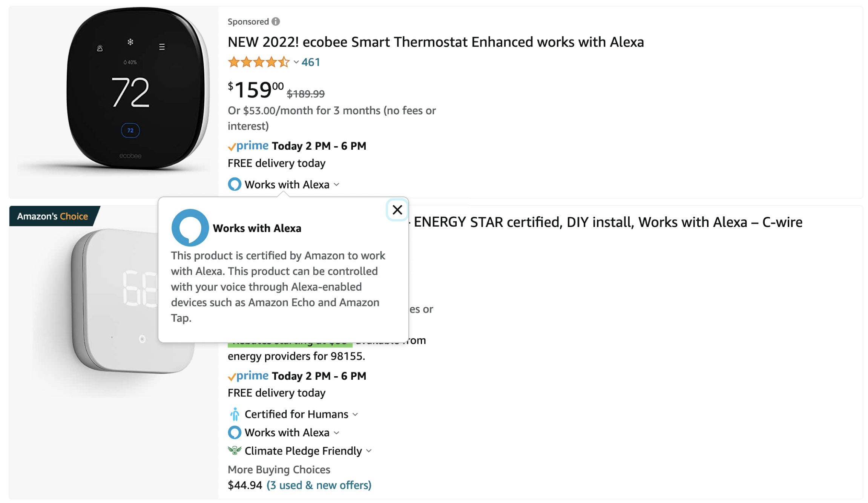Viewport: 868px width, 503px height.
Task: Click the large Alexa logo in popover
Action: click(x=190, y=228)
